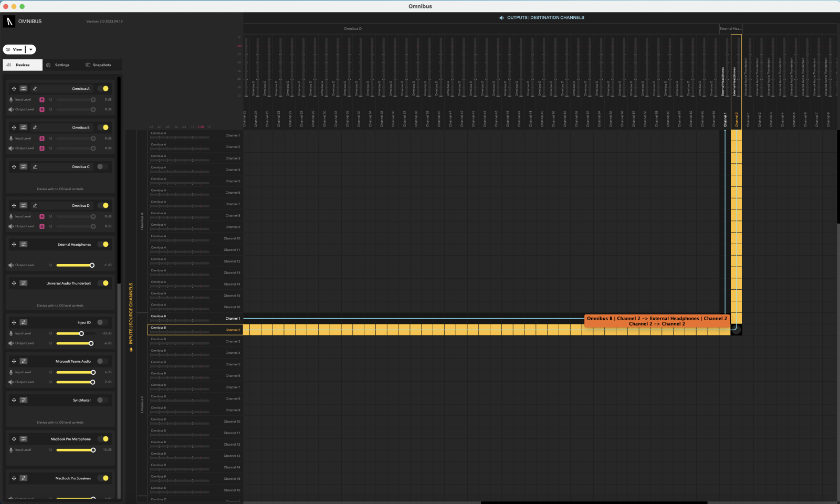Click the sliders icon for External Headphones
840x504 pixels.
(24, 245)
